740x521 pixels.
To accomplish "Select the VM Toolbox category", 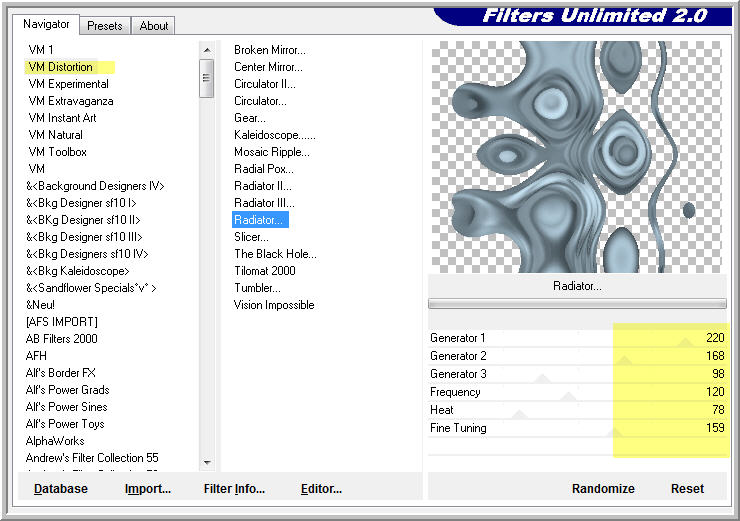I will 58,151.
